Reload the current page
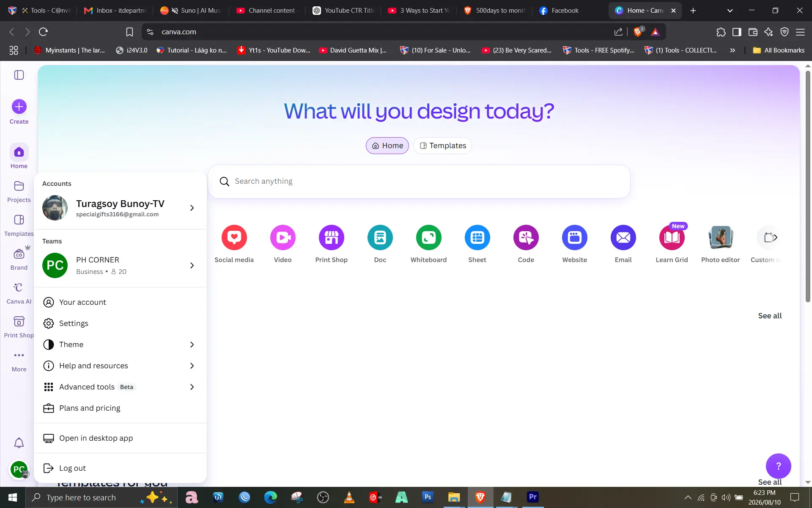 pyautogui.click(x=43, y=32)
